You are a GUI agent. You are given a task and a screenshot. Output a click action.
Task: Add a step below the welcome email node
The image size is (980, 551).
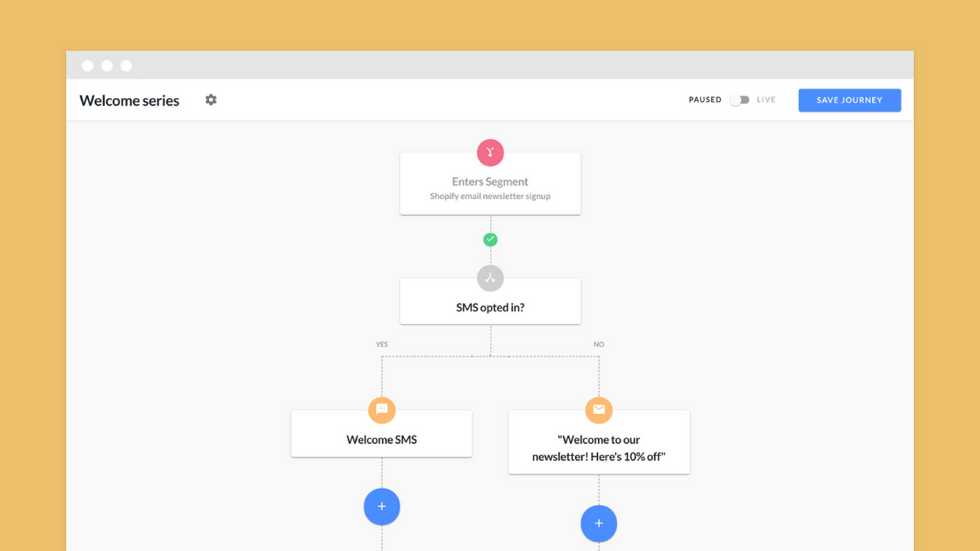click(599, 523)
